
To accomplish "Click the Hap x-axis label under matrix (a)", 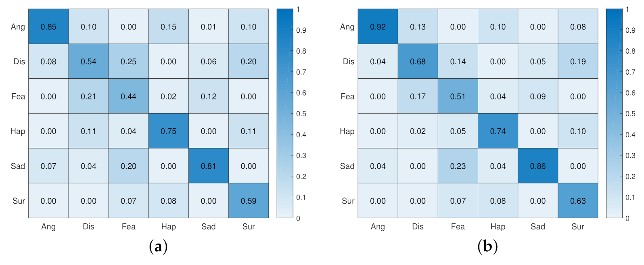I will (169, 227).
